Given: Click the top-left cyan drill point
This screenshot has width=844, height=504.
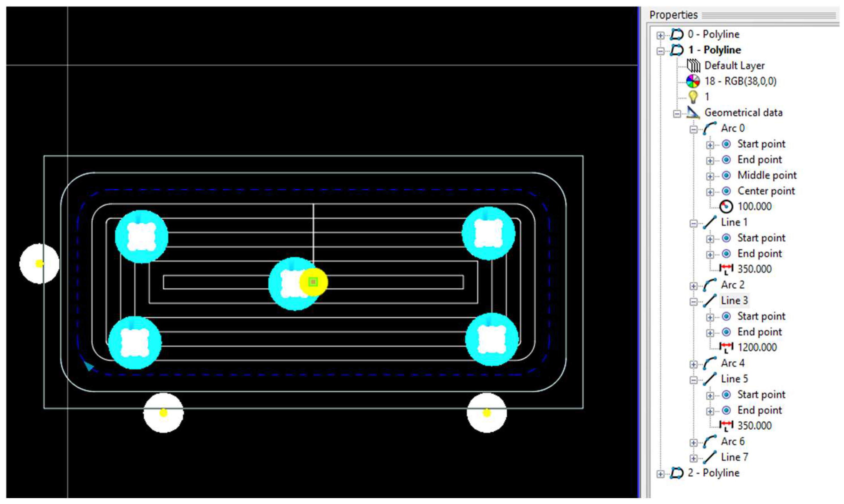Looking at the screenshot, I should [141, 236].
